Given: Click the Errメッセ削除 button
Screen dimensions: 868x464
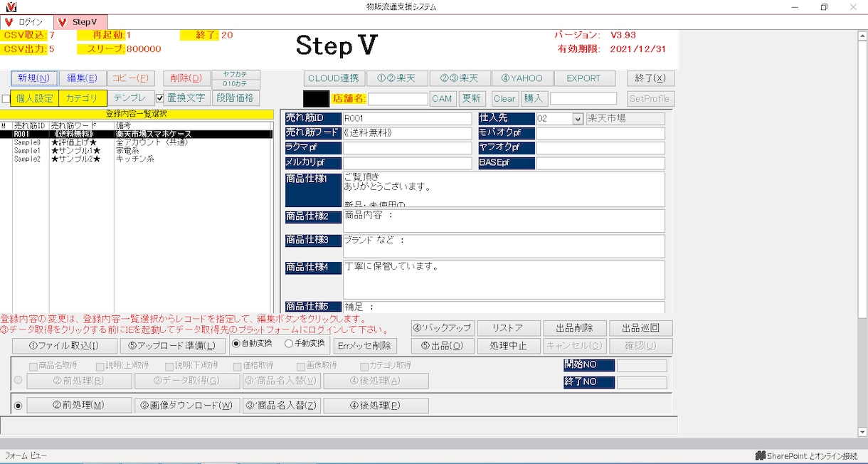Looking at the screenshot, I should [x=365, y=346].
